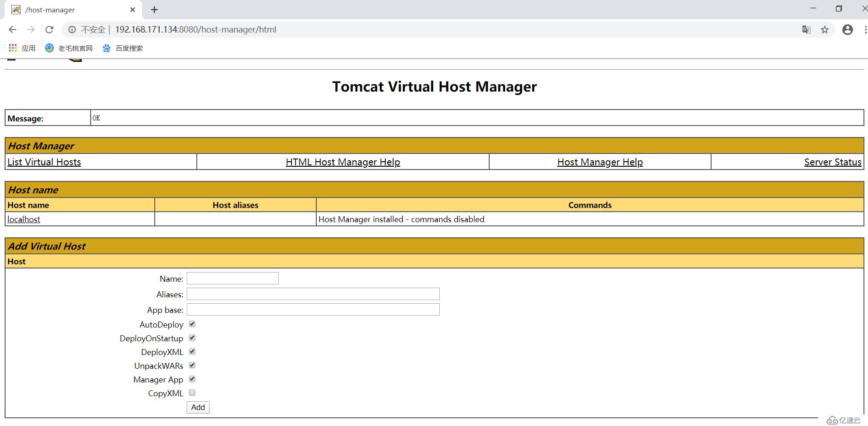This screenshot has width=868, height=426.
Task: Open the 老毛桃官网 bookmark
Action: (x=69, y=48)
